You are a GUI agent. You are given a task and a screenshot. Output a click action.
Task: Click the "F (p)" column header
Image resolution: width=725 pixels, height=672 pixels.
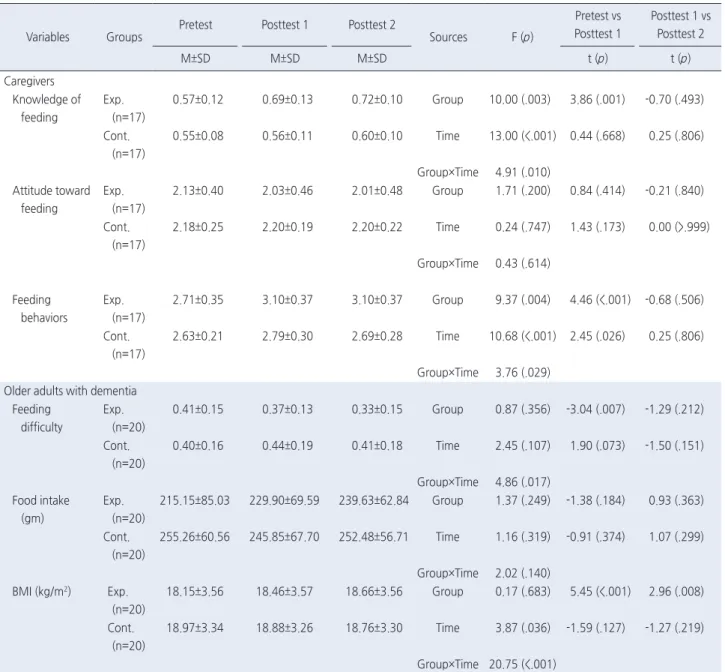pyautogui.click(x=522, y=37)
